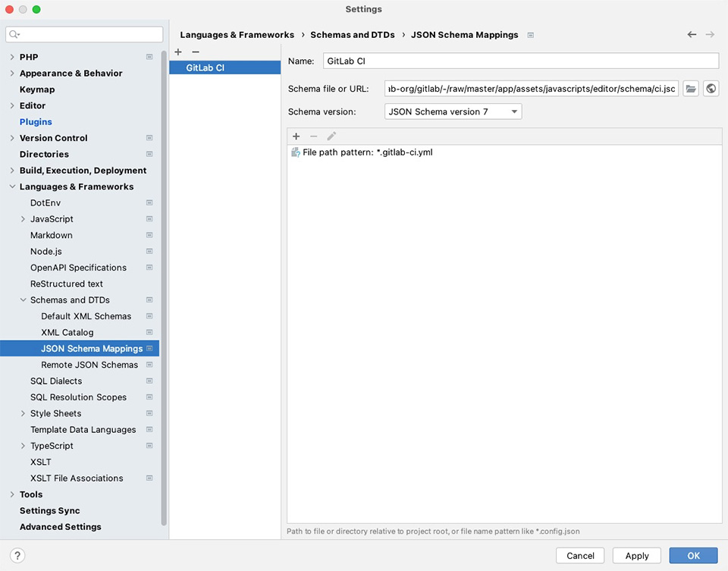The image size is (728, 571).
Task: Click project-level icon next to Node.js
Action: click(x=149, y=251)
